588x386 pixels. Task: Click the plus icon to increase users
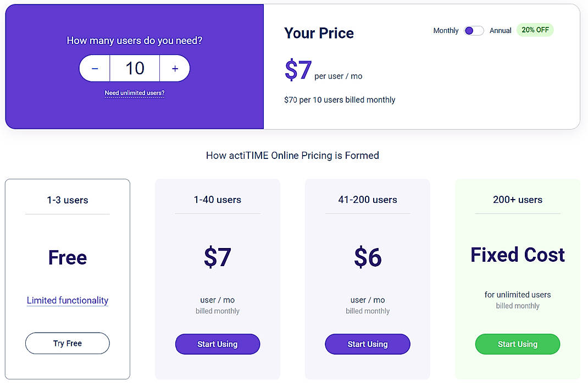click(175, 68)
